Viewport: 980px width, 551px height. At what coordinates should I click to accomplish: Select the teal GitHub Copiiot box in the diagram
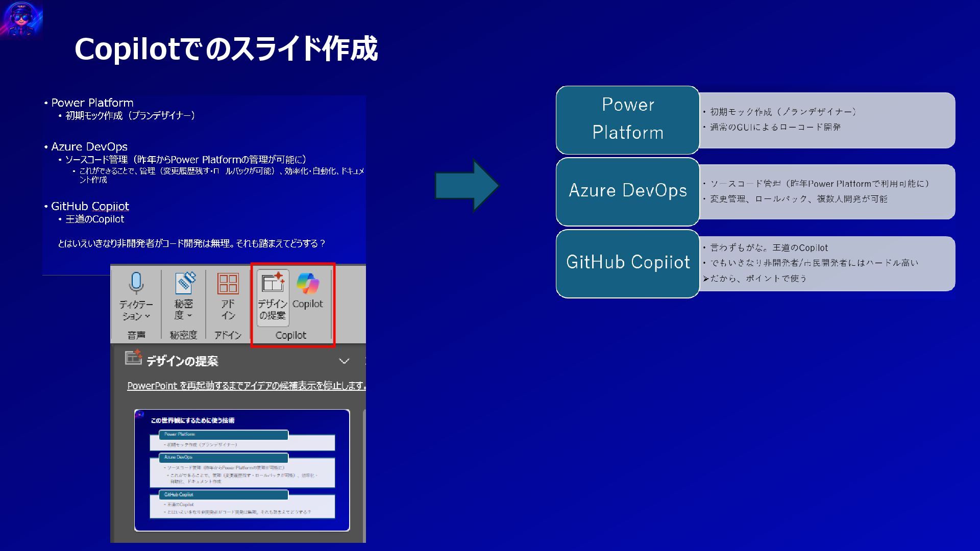tap(627, 263)
